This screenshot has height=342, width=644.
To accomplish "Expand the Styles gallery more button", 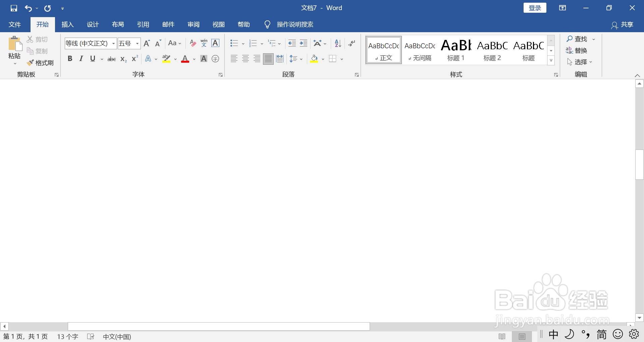I will [x=551, y=61].
